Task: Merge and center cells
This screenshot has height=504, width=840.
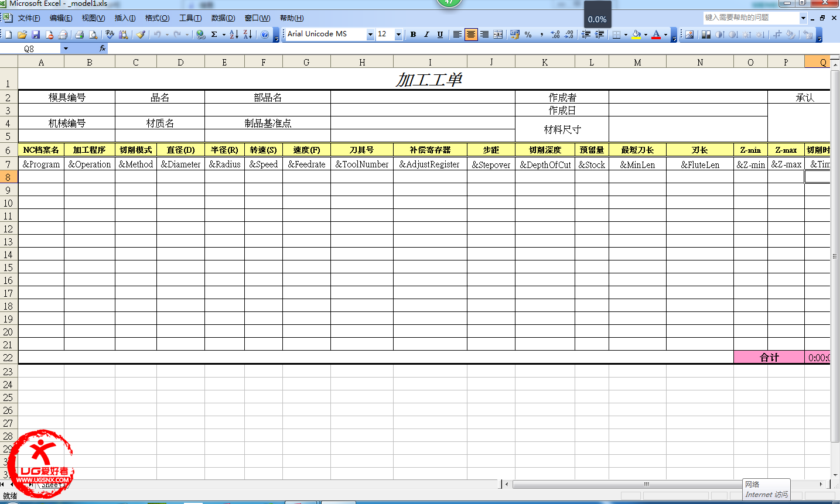Action: (498, 35)
